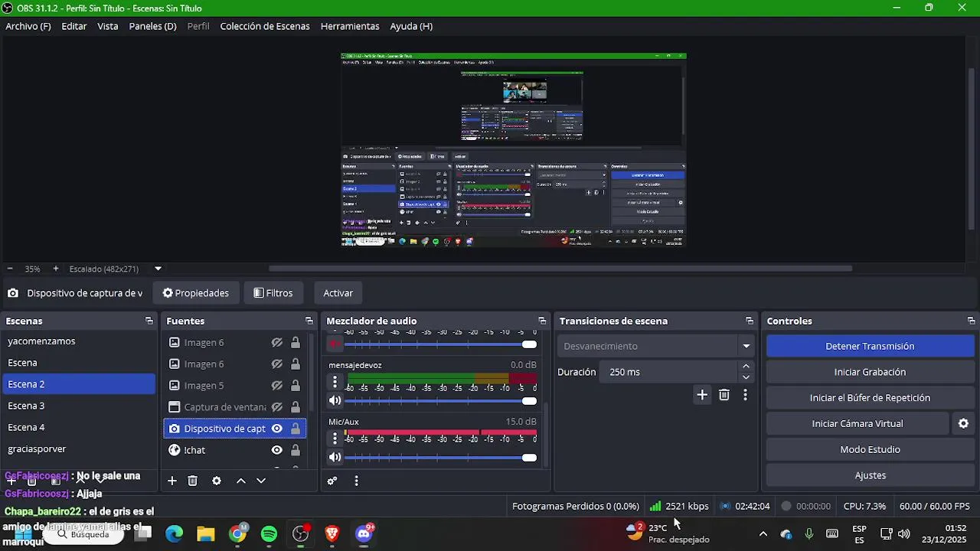Viewport: 980px width, 551px height.
Task: Open transition properties three-dots menu
Action: pos(745,395)
